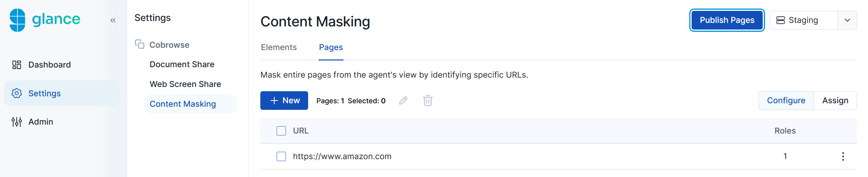
Task: Collapse the sidebar with double-chevron icon
Action: (x=113, y=20)
